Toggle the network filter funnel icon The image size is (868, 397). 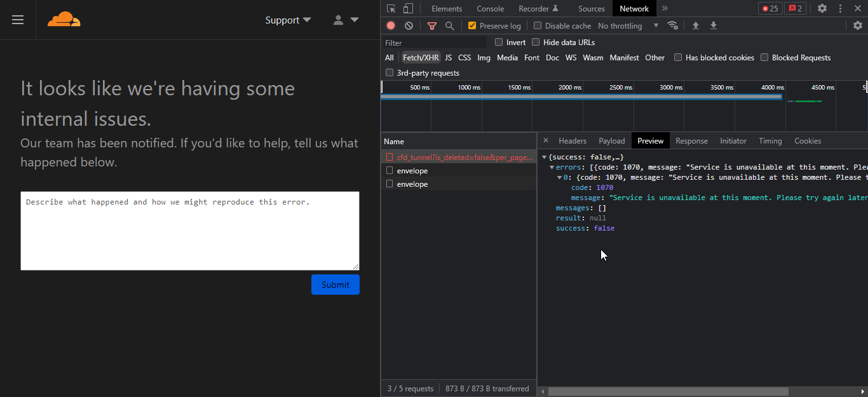[432, 25]
